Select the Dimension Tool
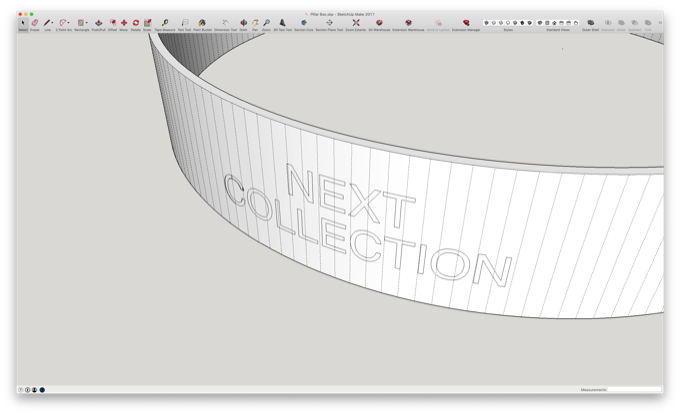 click(x=226, y=23)
